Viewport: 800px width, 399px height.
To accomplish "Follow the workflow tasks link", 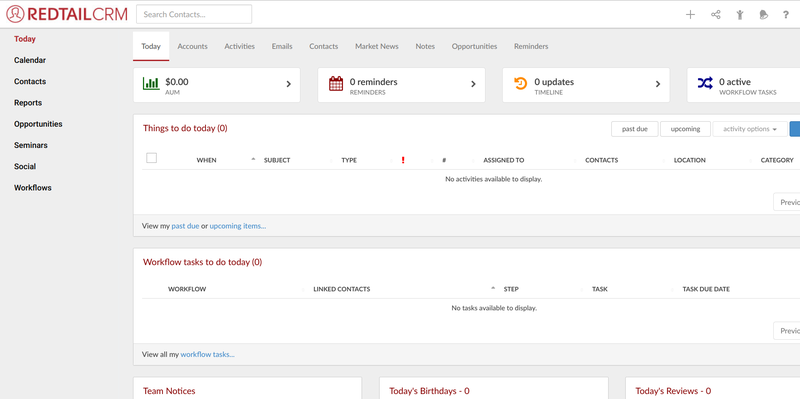I will 208,355.
